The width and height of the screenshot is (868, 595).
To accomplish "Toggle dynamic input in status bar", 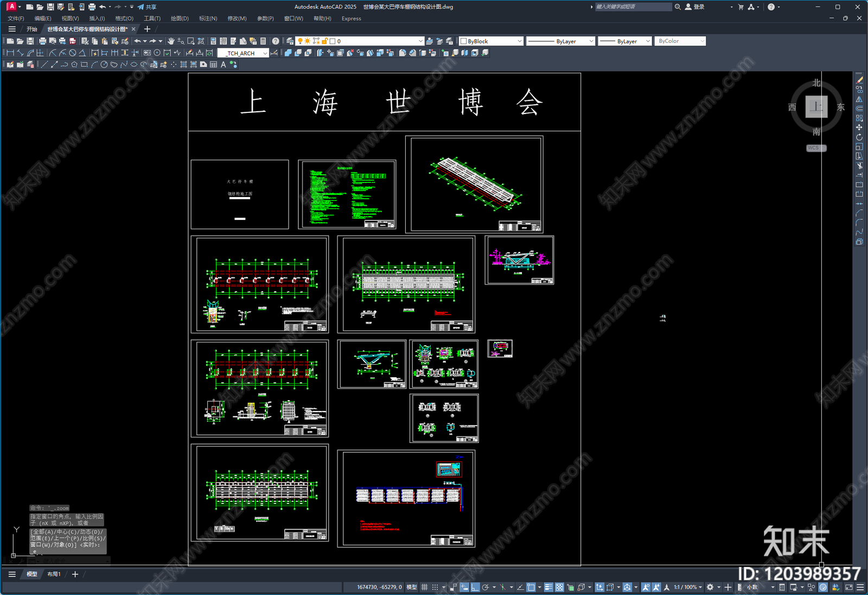I will click(465, 587).
